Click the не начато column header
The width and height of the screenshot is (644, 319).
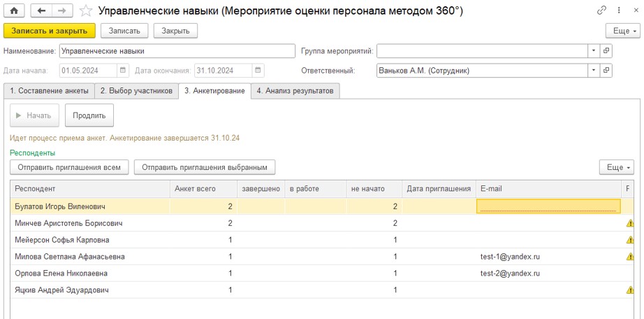point(374,189)
